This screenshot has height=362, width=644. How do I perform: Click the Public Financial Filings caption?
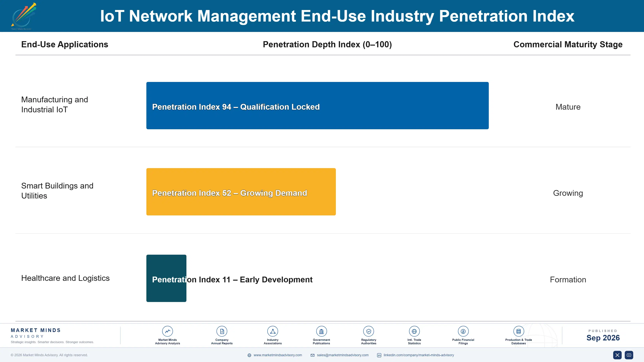tap(463, 342)
